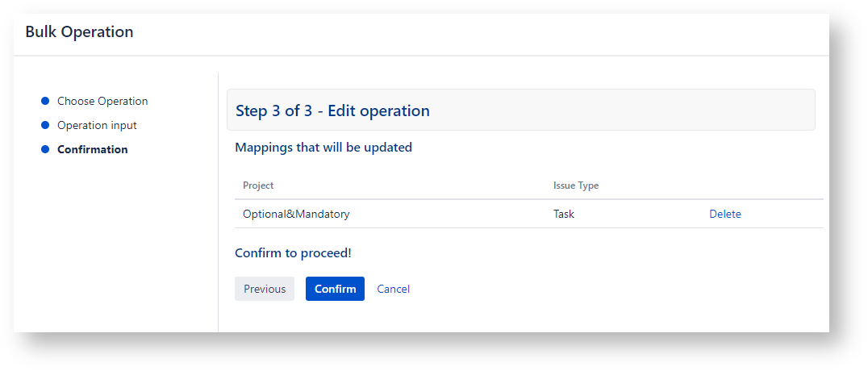The image size is (868, 371).
Task: Click the Project column header
Action: click(x=258, y=185)
